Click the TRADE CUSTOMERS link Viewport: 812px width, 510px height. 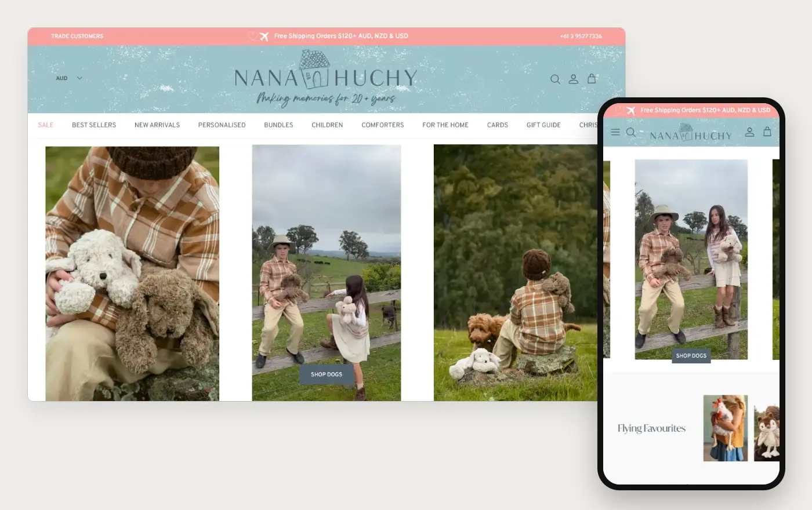(x=77, y=37)
